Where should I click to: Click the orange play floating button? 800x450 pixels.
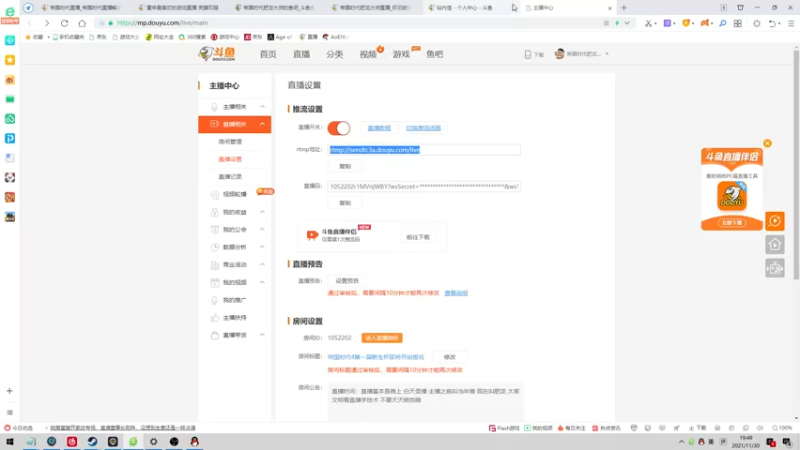tap(775, 221)
